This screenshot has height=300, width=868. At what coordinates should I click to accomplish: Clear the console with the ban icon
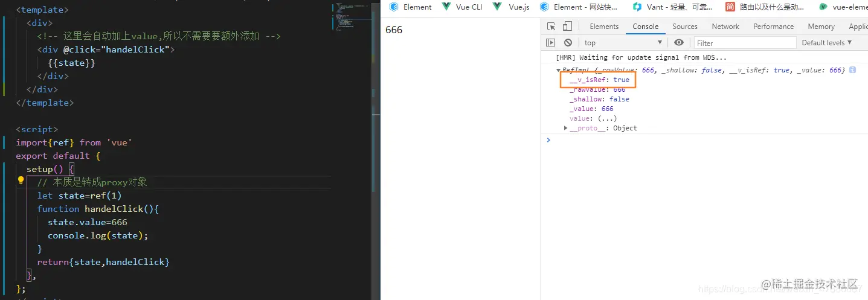[568, 43]
